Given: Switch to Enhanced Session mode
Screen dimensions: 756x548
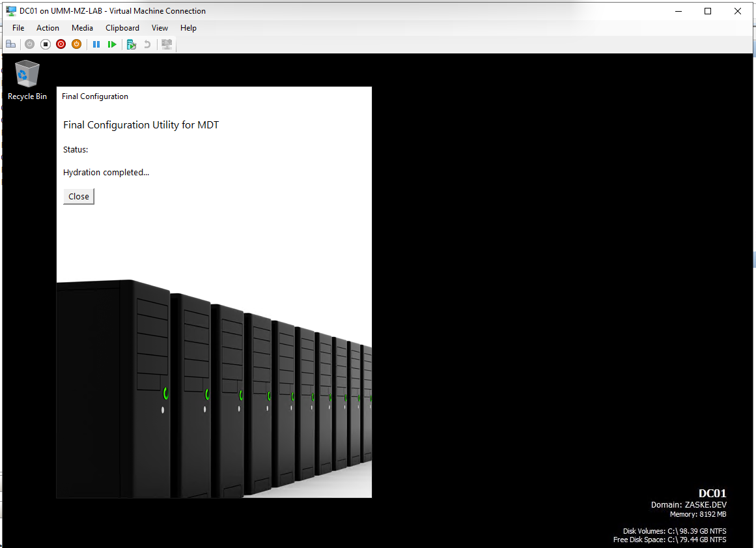Looking at the screenshot, I should 166,44.
